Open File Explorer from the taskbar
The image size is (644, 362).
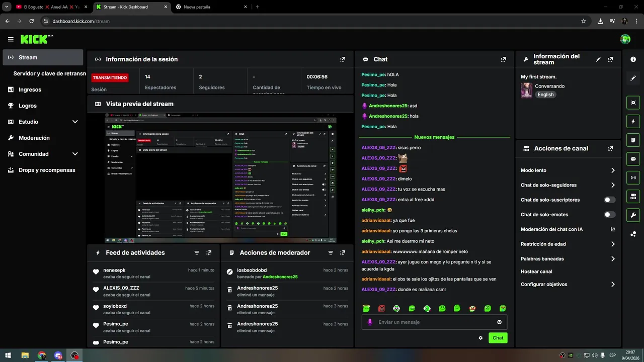point(25,355)
